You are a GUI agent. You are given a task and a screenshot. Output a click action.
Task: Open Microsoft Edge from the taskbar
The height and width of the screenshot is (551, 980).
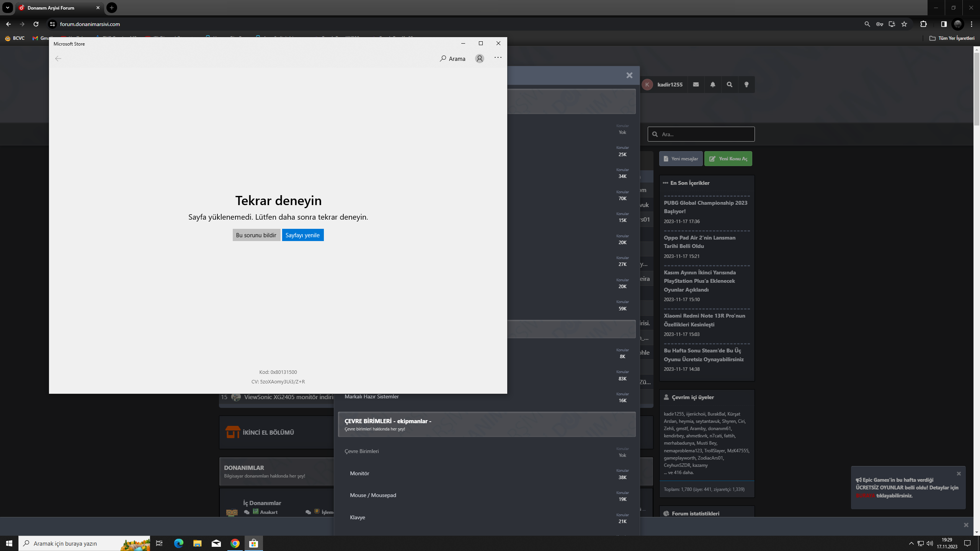click(179, 543)
